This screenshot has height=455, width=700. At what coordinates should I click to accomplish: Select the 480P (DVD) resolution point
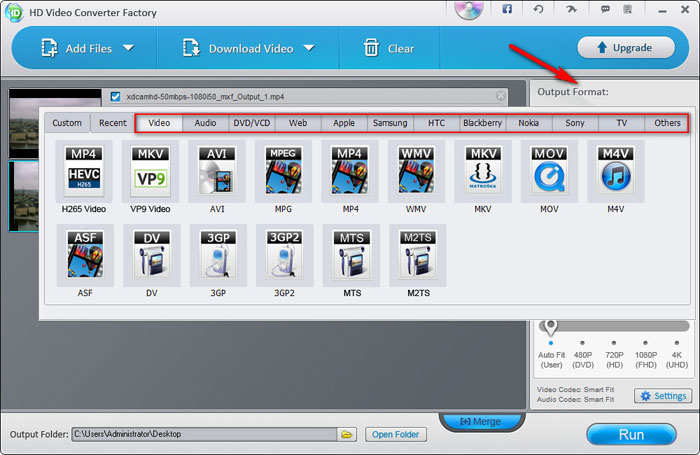(x=582, y=343)
